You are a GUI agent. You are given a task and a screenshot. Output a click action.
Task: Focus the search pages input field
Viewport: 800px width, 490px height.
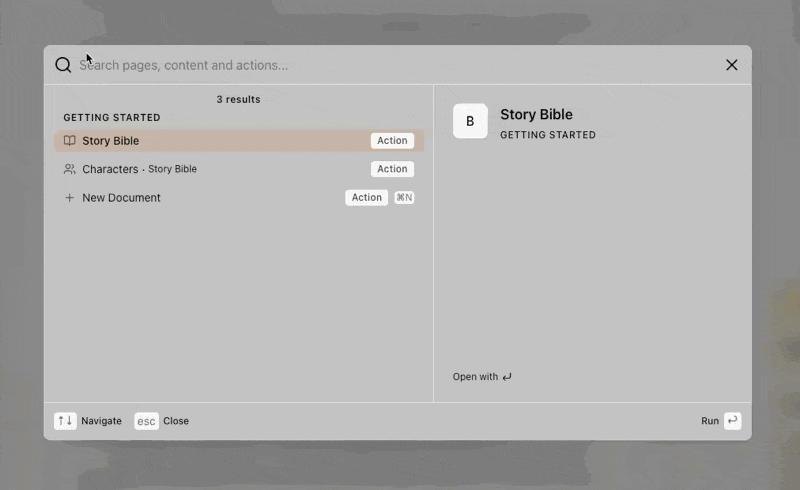click(x=398, y=65)
